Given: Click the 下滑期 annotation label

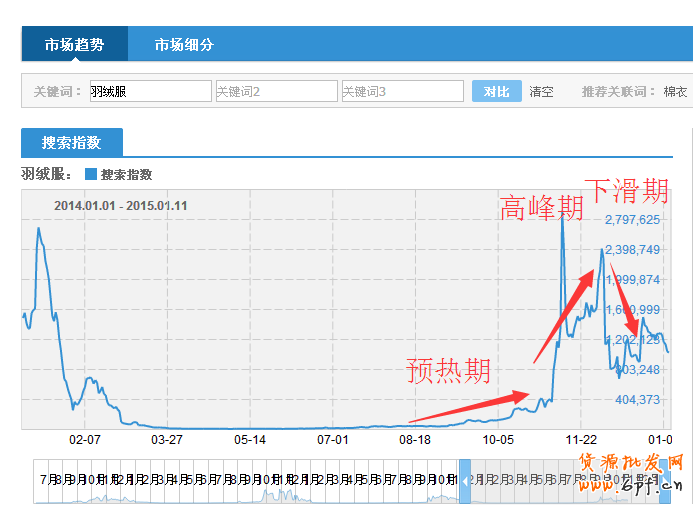Looking at the screenshot, I should 626,189.
